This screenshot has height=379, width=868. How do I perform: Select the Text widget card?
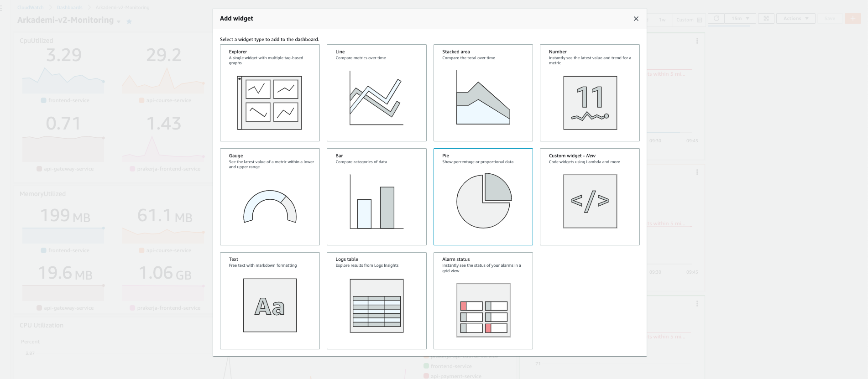[x=270, y=301]
